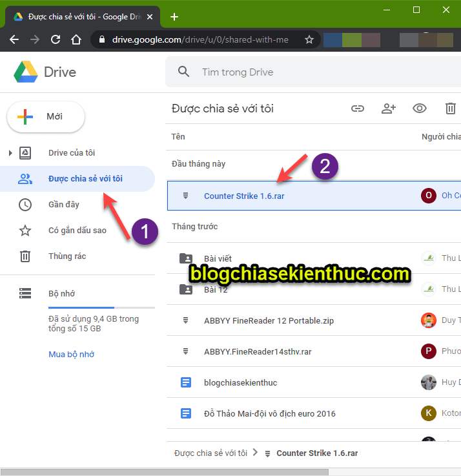Click the Mua bộ nhớ link
The height and width of the screenshot is (476, 461).
click(71, 355)
